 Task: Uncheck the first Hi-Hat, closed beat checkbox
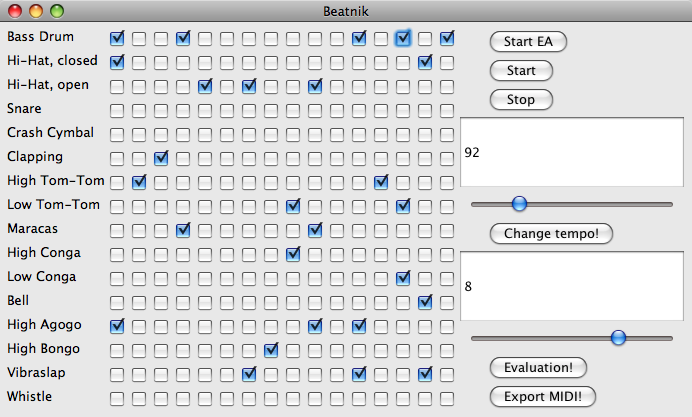click(117, 62)
